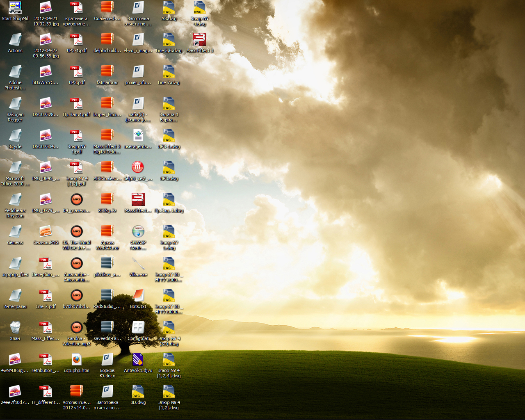
Task: Click the 4wNMJFSpj JPEG image icon
Action: tap(15, 363)
